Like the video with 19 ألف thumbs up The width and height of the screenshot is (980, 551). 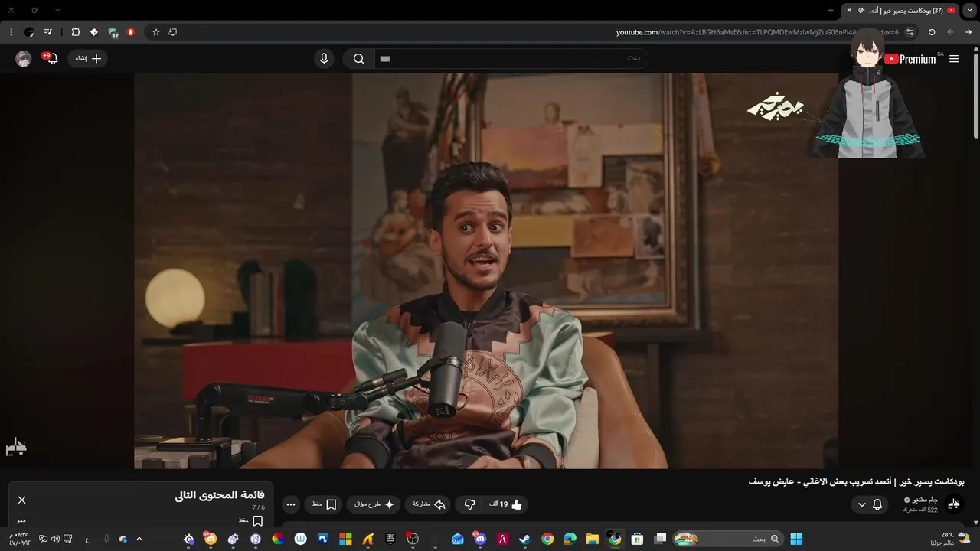[x=506, y=504]
